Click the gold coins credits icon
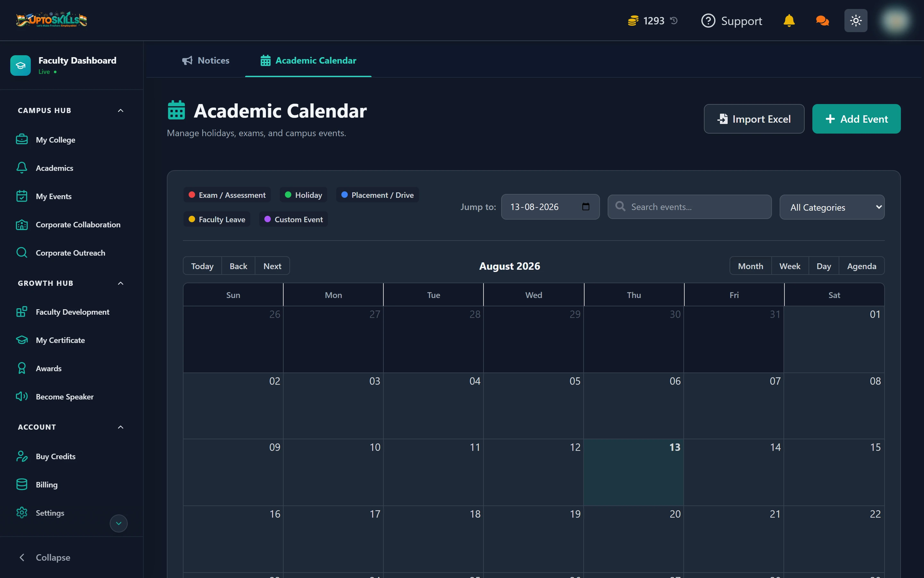Viewport: 924px width, 578px height. click(633, 21)
